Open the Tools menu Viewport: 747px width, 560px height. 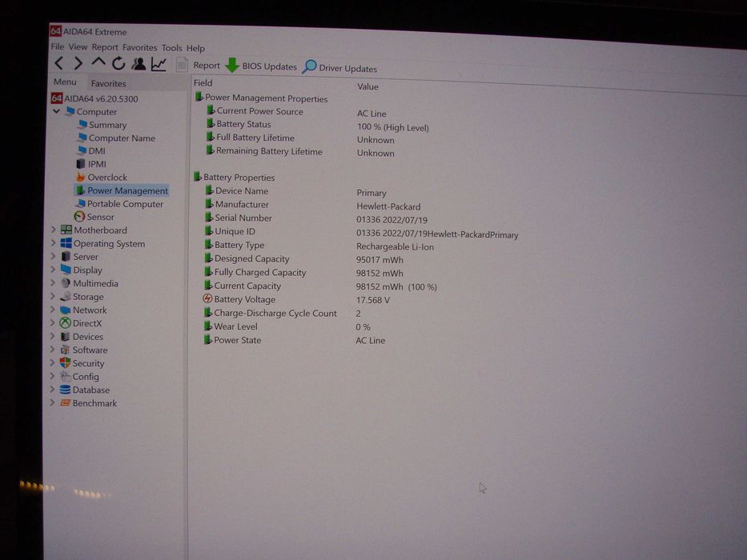171,48
